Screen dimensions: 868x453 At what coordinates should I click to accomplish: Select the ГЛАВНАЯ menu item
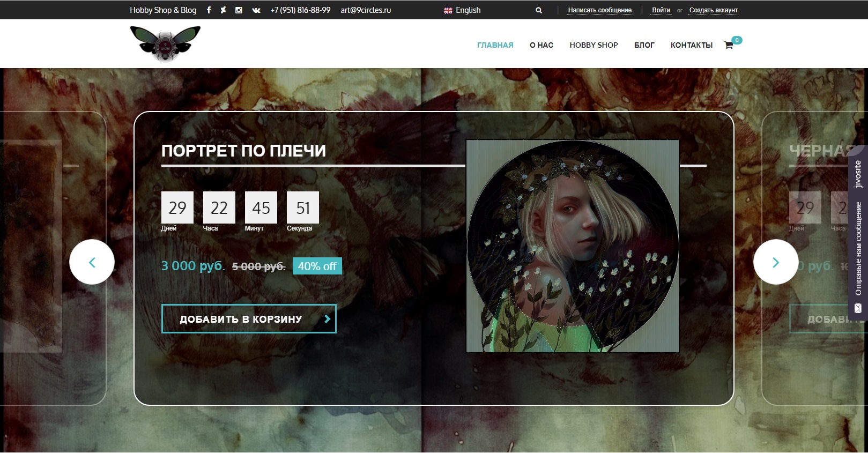point(495,45)
